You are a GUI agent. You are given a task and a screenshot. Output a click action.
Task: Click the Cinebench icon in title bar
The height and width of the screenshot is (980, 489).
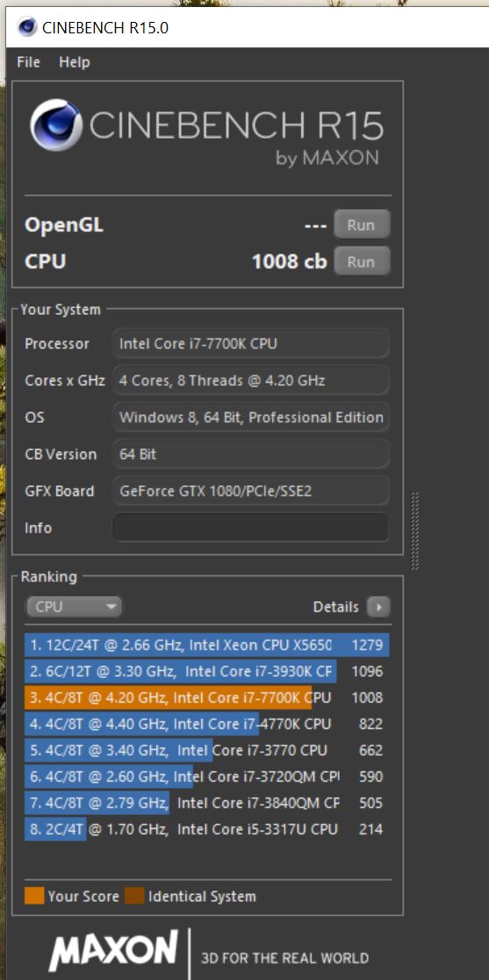coord(27,27)
